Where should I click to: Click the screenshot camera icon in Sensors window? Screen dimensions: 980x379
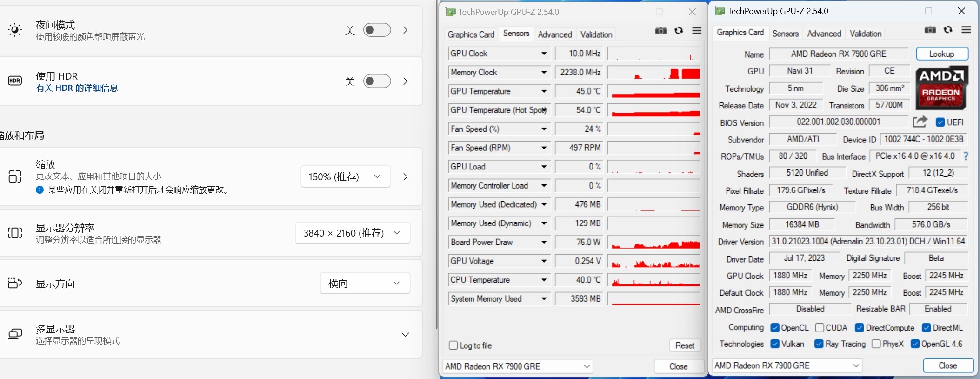660,31
